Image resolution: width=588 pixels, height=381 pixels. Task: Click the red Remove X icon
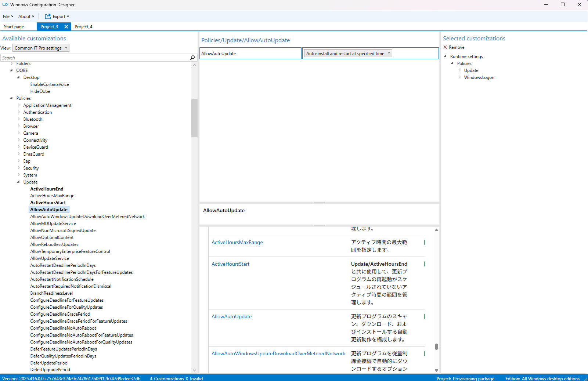point(445,47)
